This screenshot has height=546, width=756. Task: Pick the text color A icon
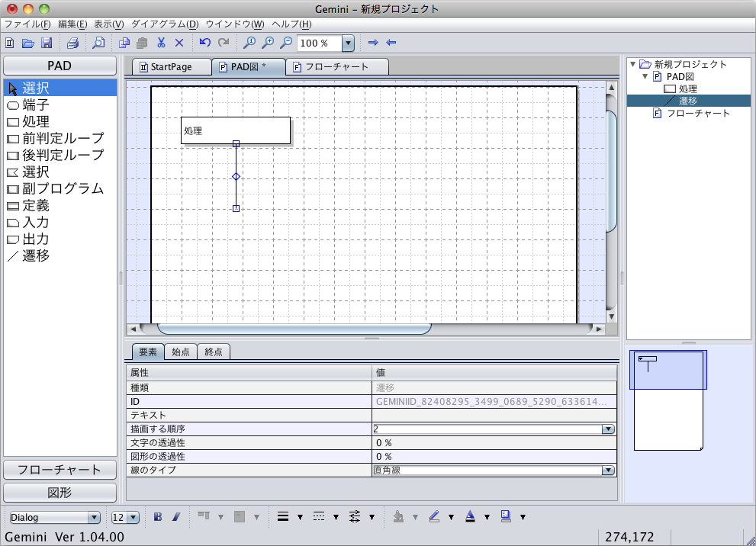pos(470,516)
